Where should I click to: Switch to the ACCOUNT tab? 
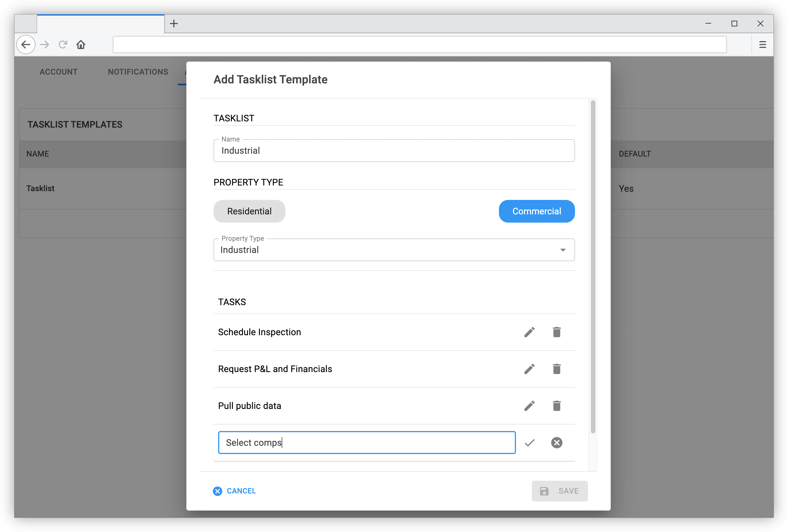[x=58, y=71]
